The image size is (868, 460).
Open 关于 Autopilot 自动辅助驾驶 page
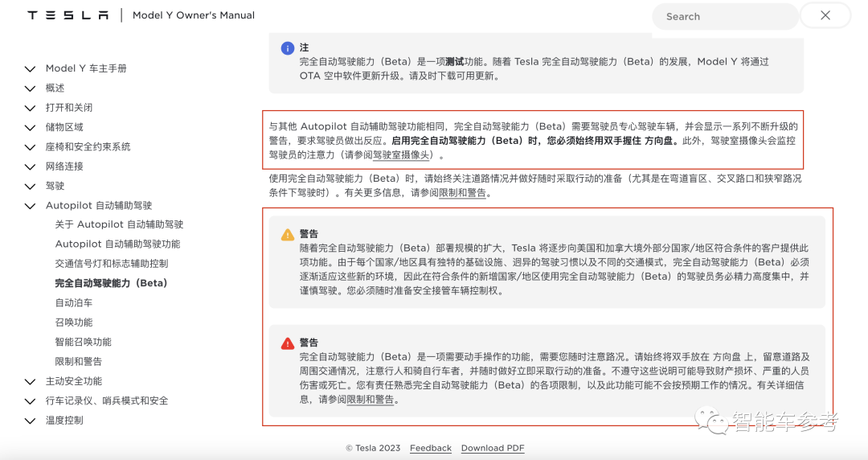pos(119,224)
